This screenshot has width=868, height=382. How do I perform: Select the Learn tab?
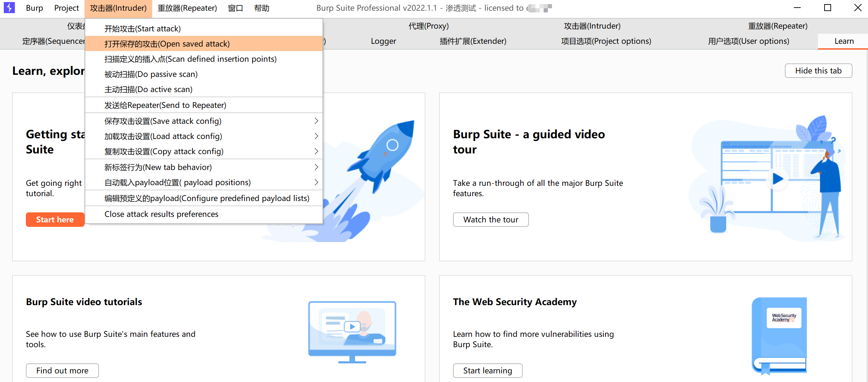[x=844, y=41]
